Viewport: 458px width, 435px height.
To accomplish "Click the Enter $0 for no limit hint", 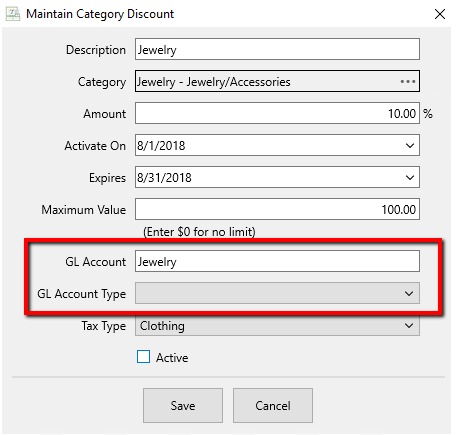I will [x=199, y=232].
